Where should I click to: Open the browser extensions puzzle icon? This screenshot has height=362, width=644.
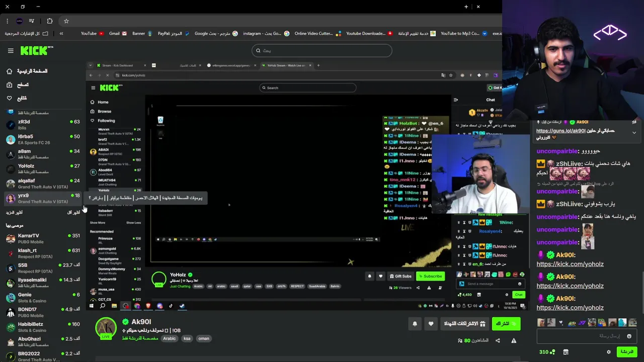click(x=49, y=21)
